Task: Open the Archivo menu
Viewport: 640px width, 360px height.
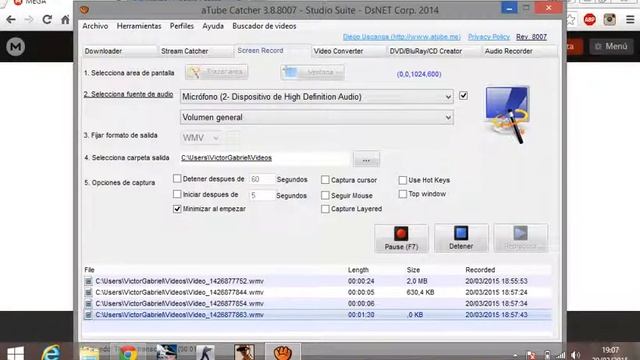Action: (x=95, y=26)
